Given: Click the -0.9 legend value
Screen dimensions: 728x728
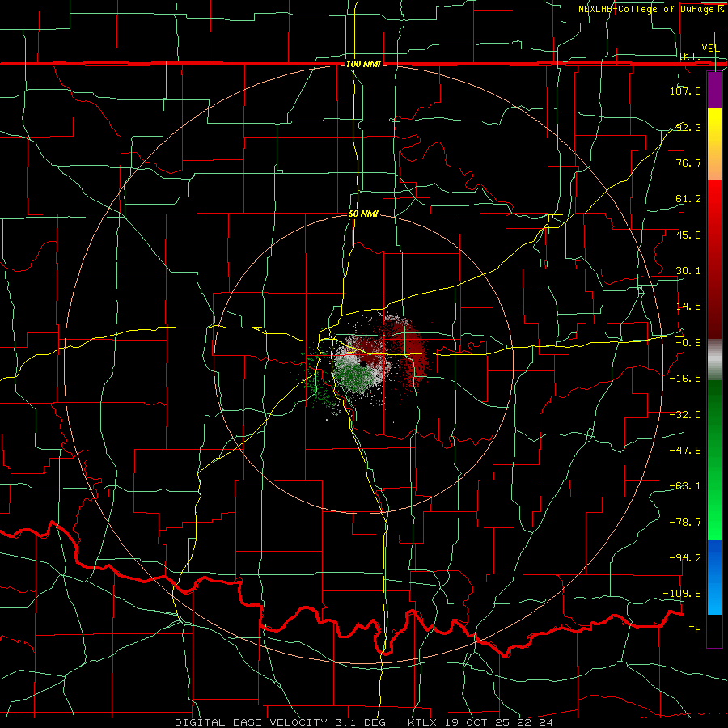Looking at the screenshot, I should (688, 342).
